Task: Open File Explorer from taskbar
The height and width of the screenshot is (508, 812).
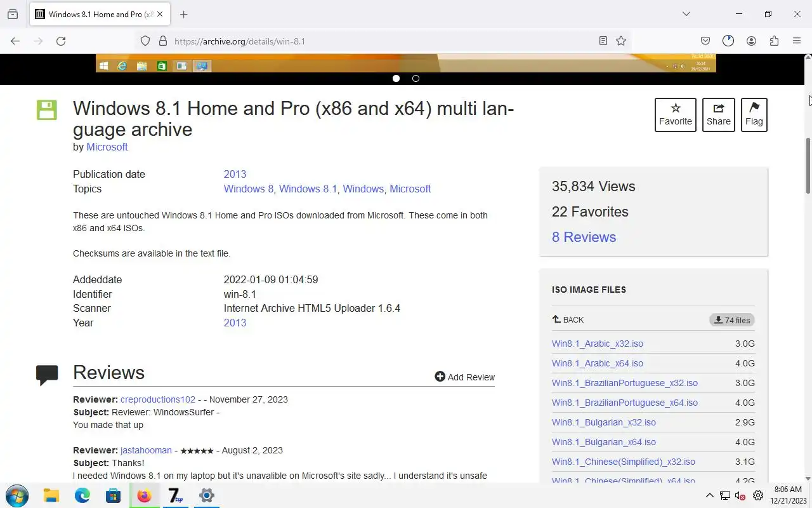Action: click(x=51, y=495)
